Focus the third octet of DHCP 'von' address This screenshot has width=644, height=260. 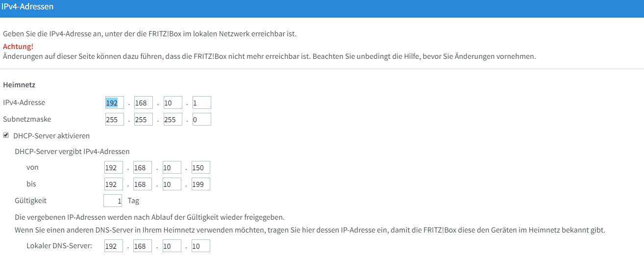172,168
